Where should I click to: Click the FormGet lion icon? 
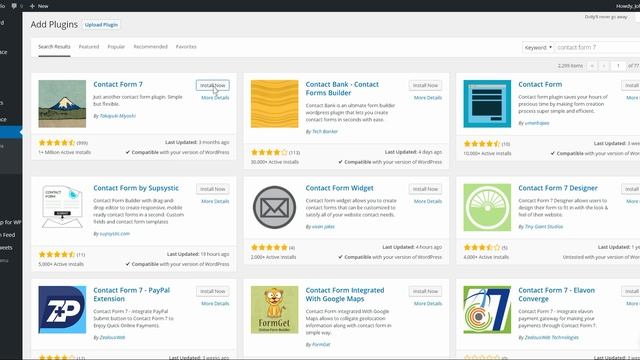click(274, 310)
